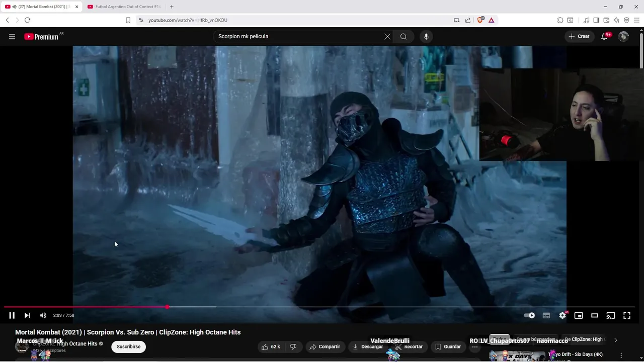
Task: Cast video to a TV
Action: point(611,315)
